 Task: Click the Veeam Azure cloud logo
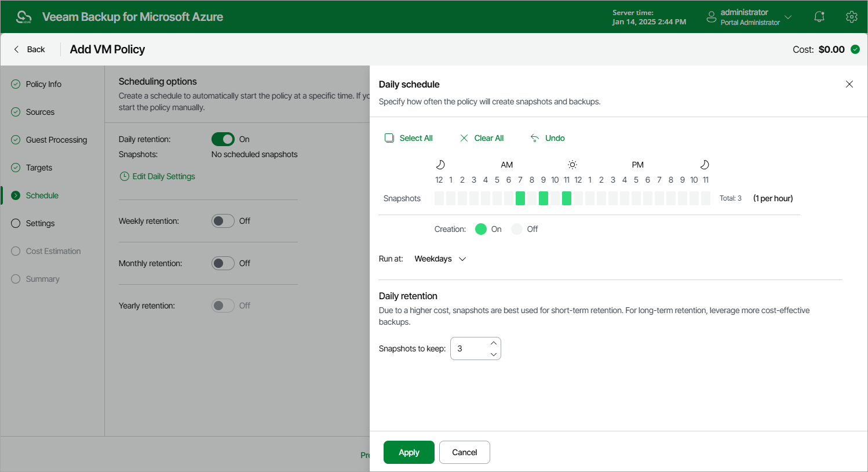point(24,17)
